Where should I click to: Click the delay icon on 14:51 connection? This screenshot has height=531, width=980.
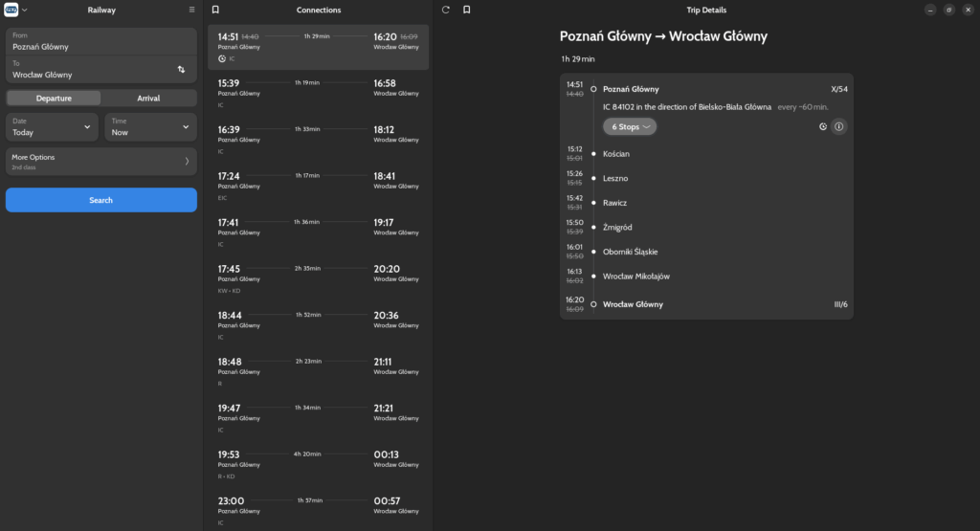[x=222, y=58]
